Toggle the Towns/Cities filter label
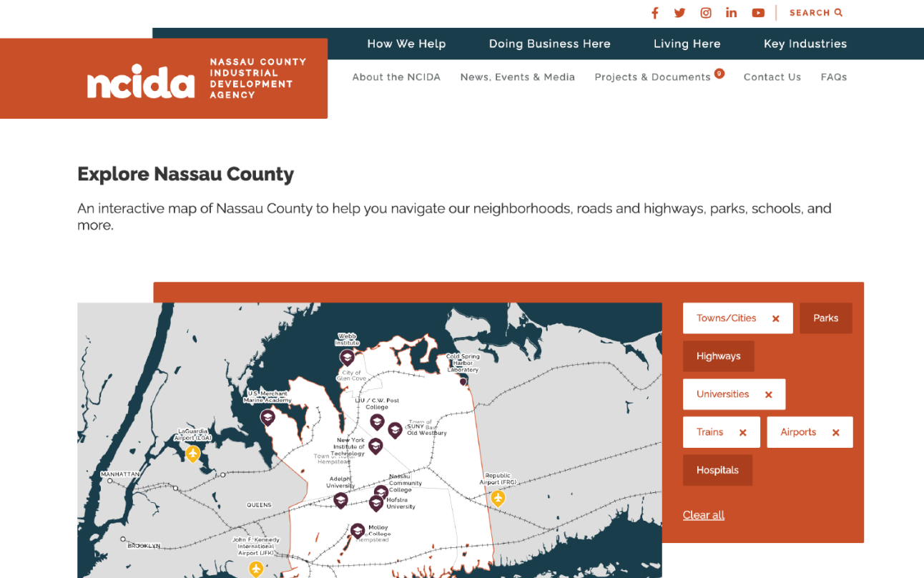This screenshot has width=924, height=578. coord(727,318)
